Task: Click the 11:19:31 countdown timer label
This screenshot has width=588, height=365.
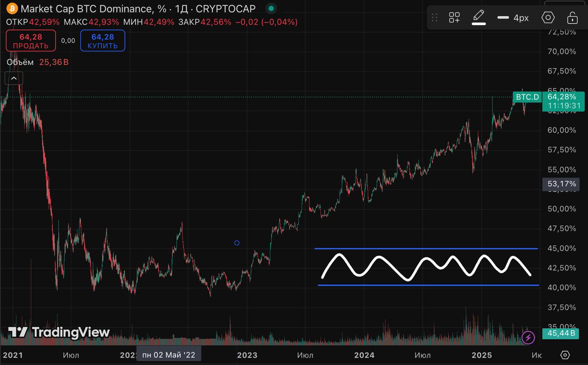Action: click(563, 106)
